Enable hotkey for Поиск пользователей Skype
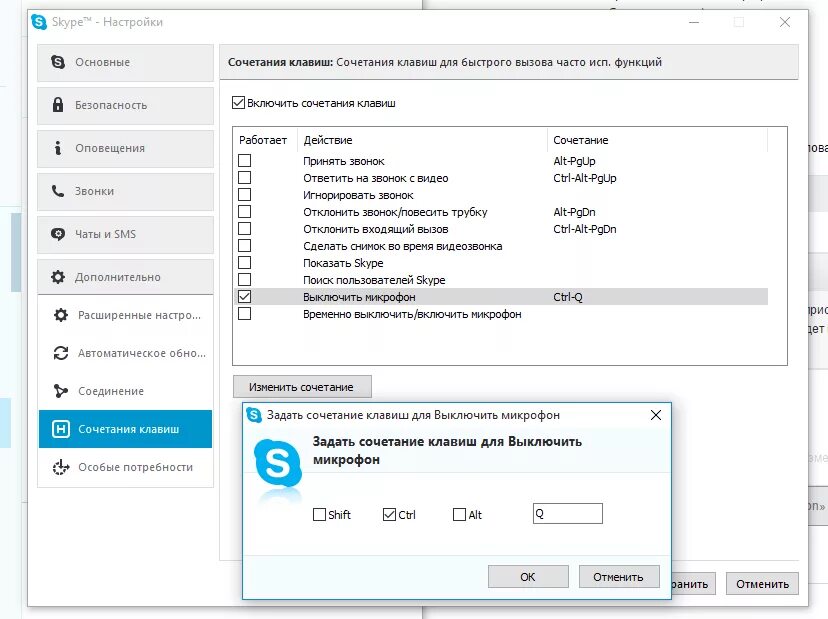The image size is (828, 619). pyautogui.click(x=244, y=280)
